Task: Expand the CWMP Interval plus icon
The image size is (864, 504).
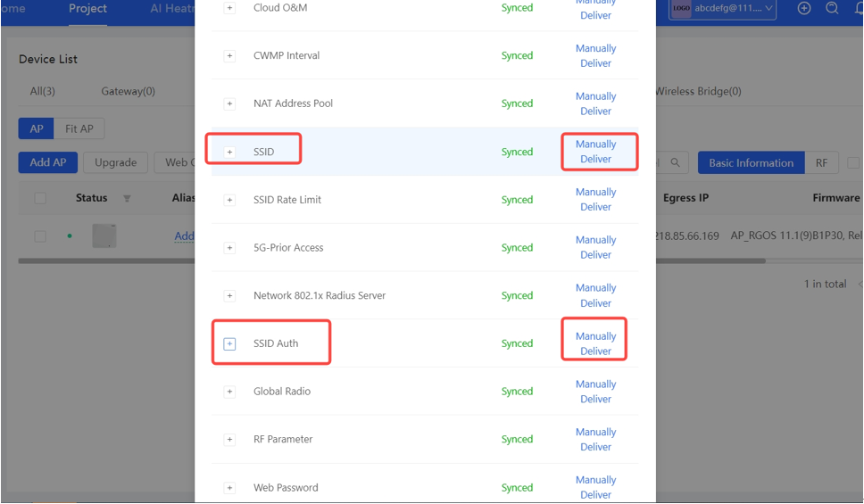Action: tap(229, 56)
